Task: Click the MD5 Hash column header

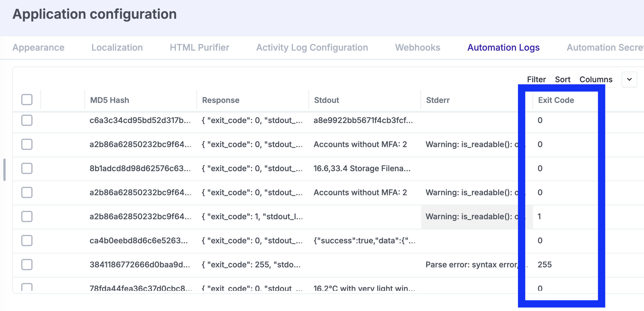Action: 109,100
